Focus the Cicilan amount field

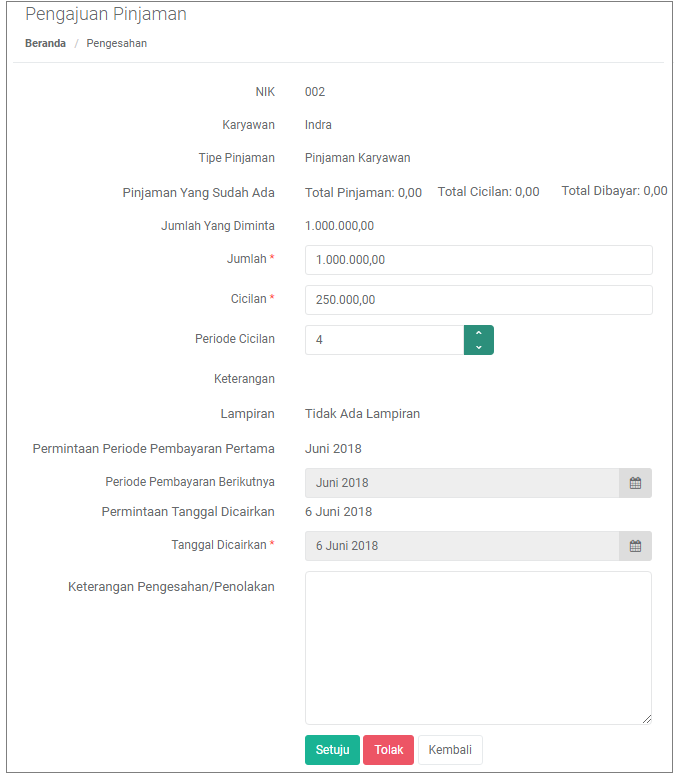coord(478,300)
